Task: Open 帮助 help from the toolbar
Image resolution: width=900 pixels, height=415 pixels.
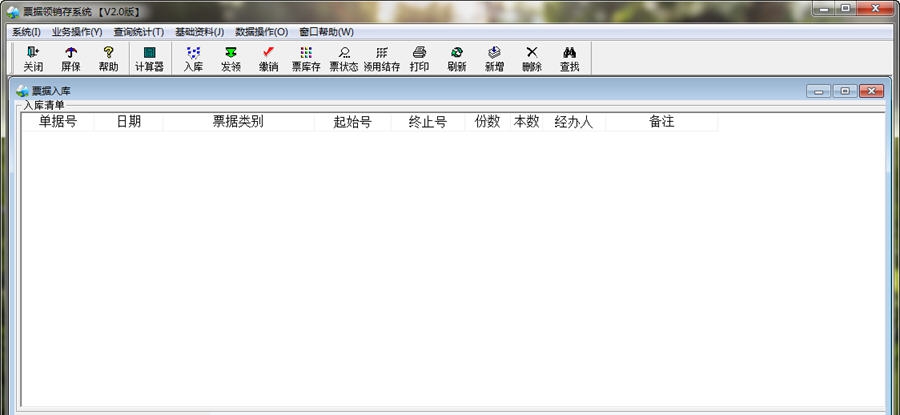Action: (108, 59)
